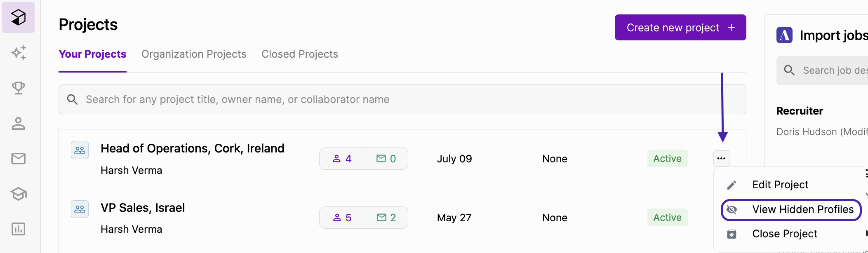The image size is (868, 253).
Task: Switch to Closed Projects tab
Action: [300, 54]
